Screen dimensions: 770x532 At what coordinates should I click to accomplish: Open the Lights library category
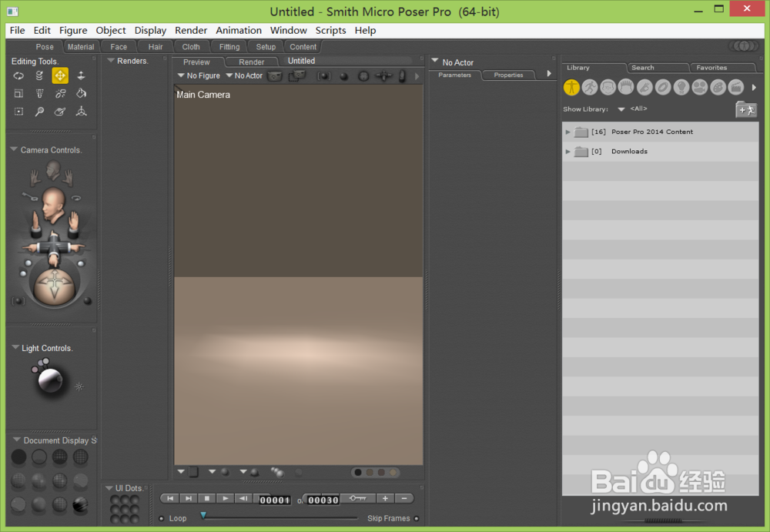pos(681,88)
